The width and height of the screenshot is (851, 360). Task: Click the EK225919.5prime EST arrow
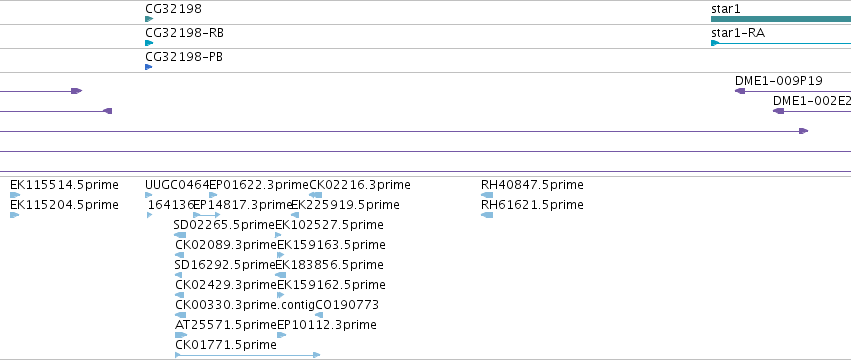(x=295, y=215)
